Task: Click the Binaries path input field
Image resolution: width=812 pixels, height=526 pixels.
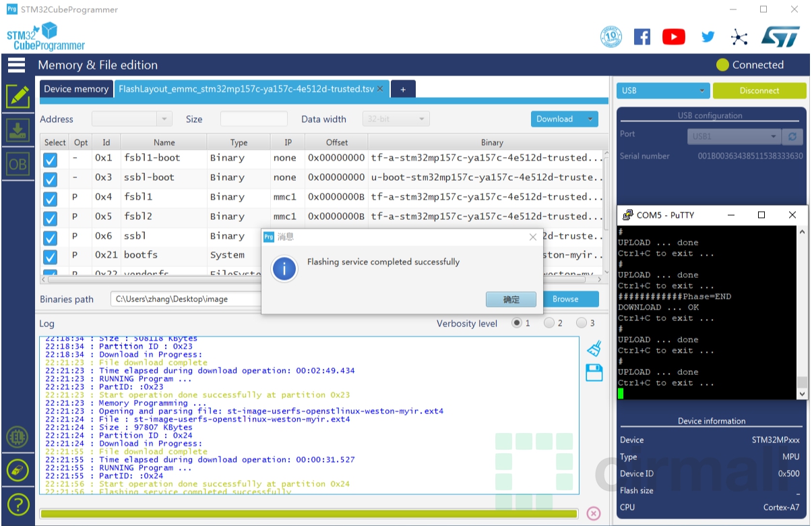Action: point(187,299)
